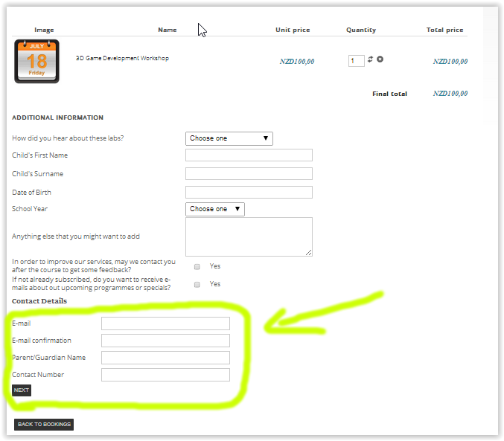Click the resize handle of the text area
This screenshot has height=441, width=504.
coord(308,253)
